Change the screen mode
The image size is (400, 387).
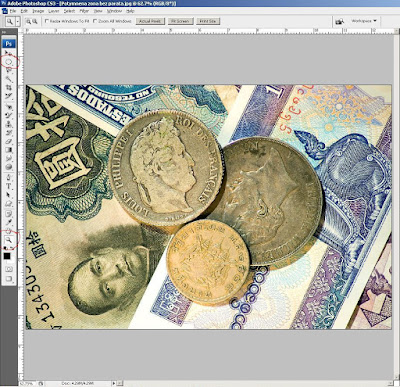9,279
